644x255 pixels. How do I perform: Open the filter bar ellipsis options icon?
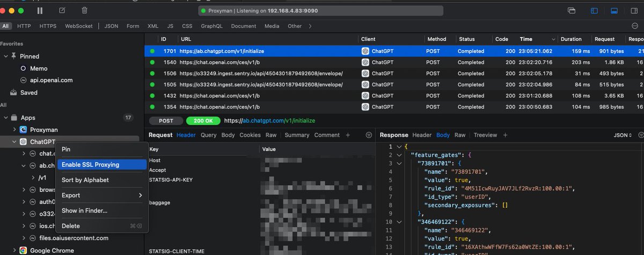(x=635, y=26)
